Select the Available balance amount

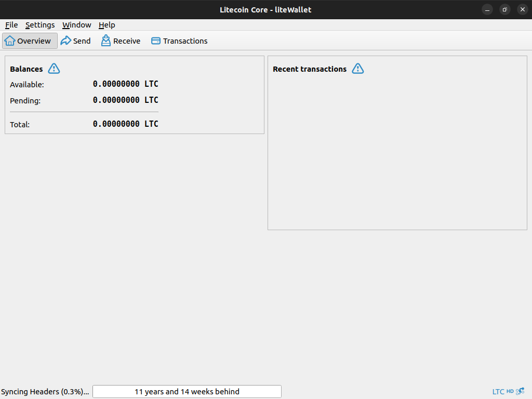(126, 84)
